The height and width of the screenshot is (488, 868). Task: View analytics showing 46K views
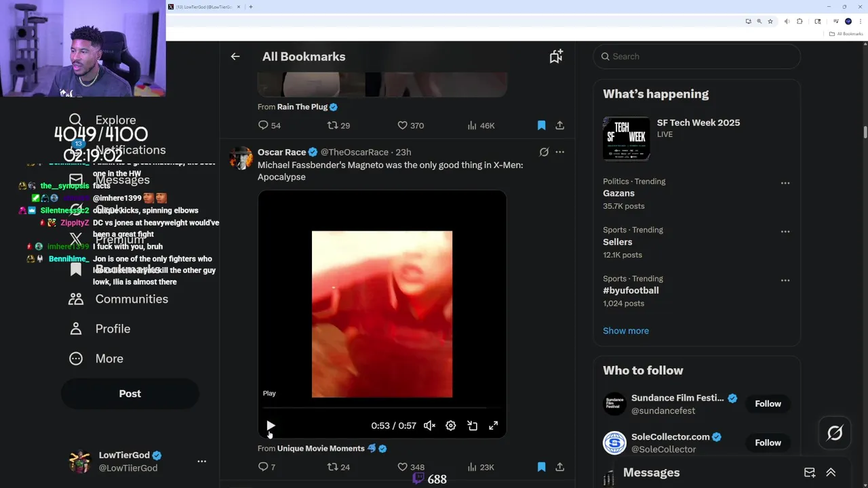click(481, 125)
